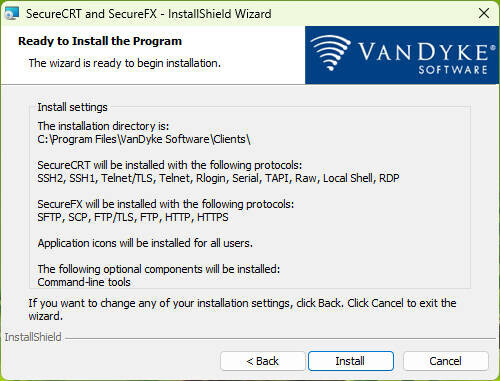Viewport: 500px width, 381px height.
Task: Click the SecureCRT installer title bar icon
Action: (x=12, y=14)
